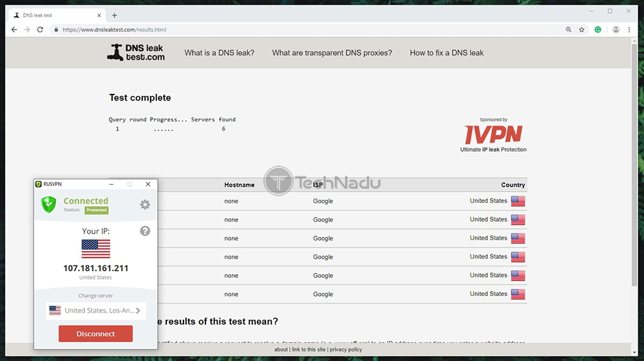
Task: Open the green Grammarly extension icon
Action: tap(598, 30)
